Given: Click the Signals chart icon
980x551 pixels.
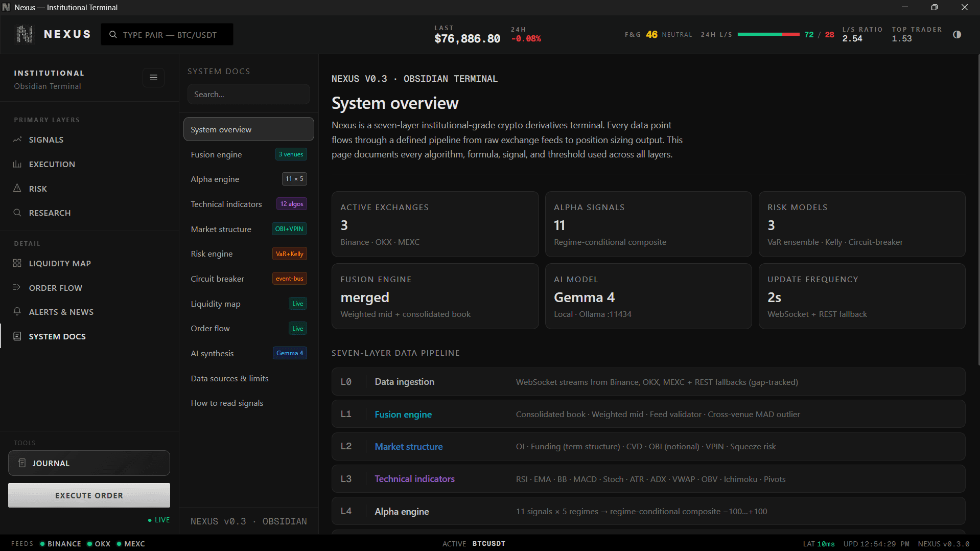Looking at the screenshot, I should pyautogui.click(x=17, y=140).
